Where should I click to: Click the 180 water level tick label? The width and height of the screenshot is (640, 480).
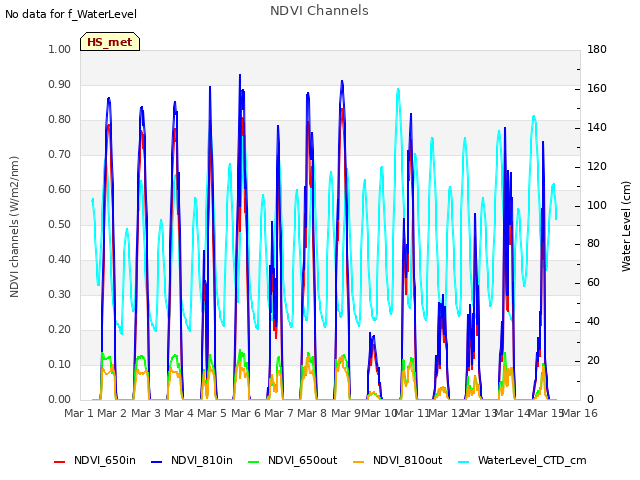point(597,49)
